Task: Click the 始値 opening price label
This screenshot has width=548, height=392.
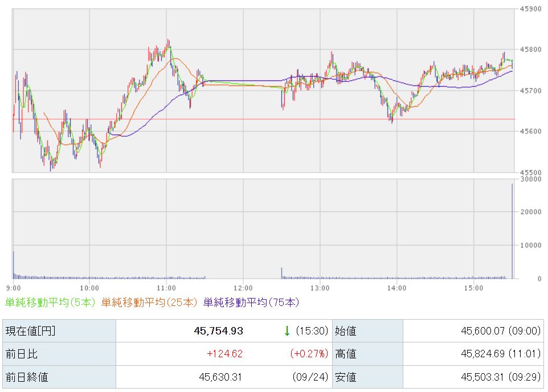Action: coord(345,331)
